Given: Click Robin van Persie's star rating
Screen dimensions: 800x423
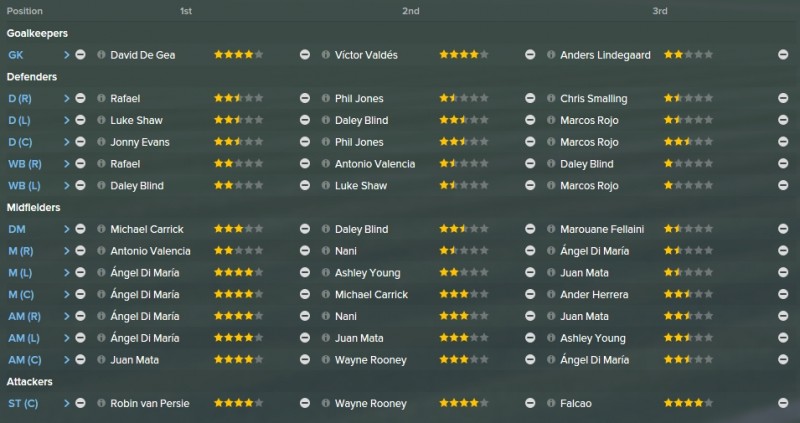Looking at the screenshot, I should point(238,403).
